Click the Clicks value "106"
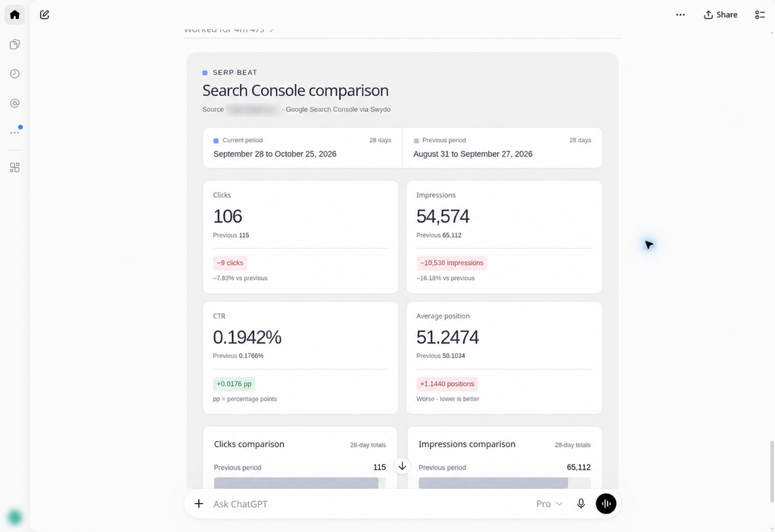 (227, 216)
